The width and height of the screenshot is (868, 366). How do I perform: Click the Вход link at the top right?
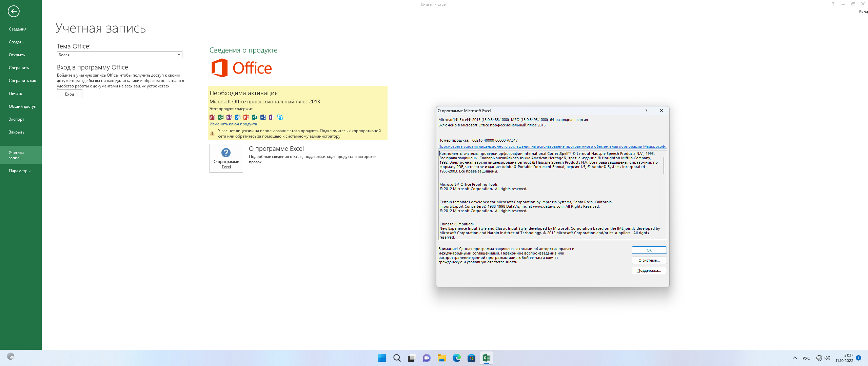tap(863, 12)
